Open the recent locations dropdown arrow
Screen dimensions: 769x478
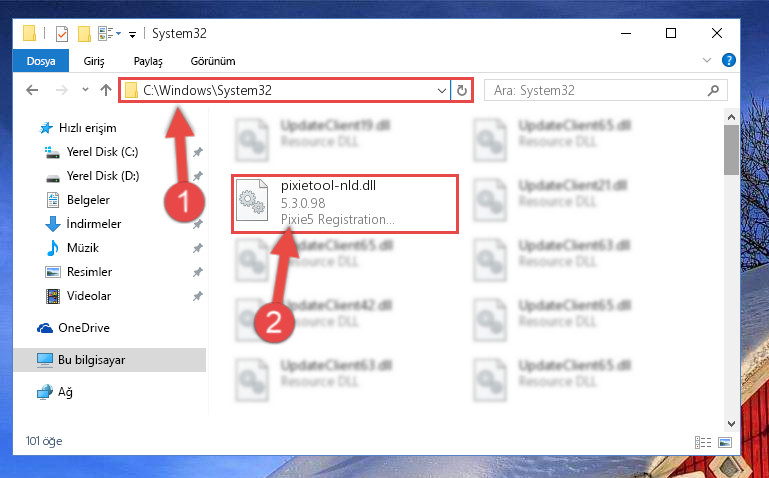85,90
